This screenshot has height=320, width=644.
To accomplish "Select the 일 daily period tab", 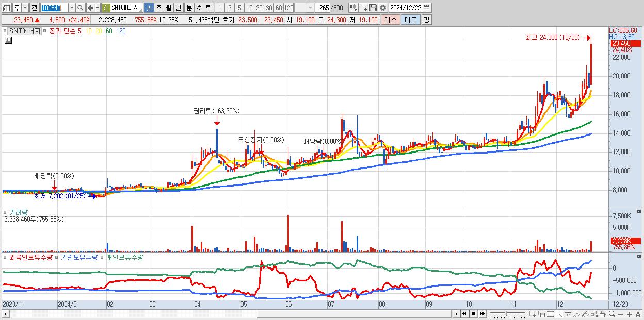I will pyautogui.click(x=149, y=8).
